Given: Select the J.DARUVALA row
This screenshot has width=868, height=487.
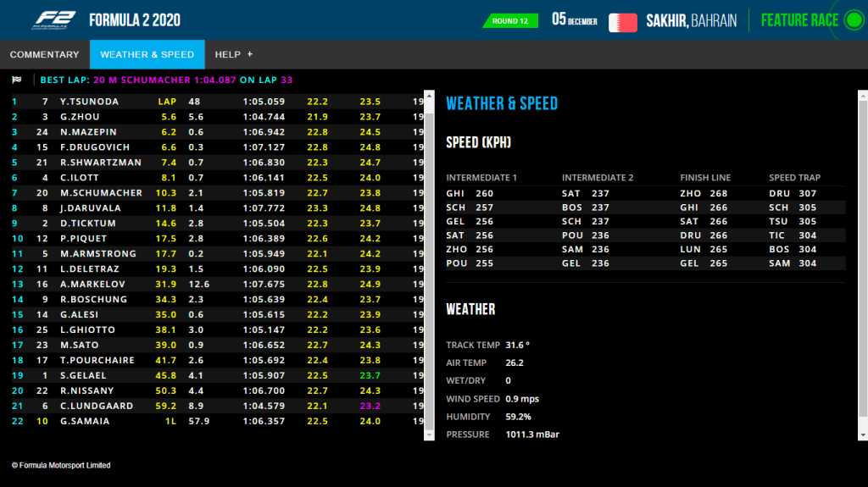Looking at the screenshot, I should 218,208.
